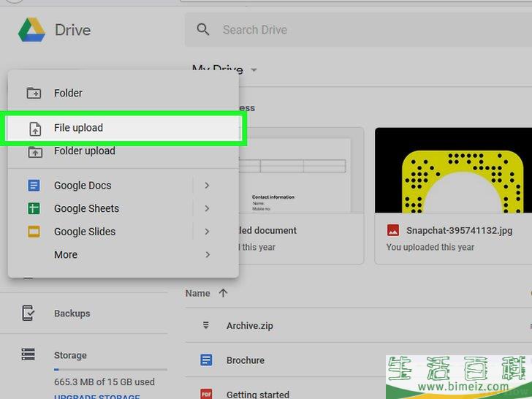
Task: Click the Brochure Docs file icon
Action: coord(206,360)
